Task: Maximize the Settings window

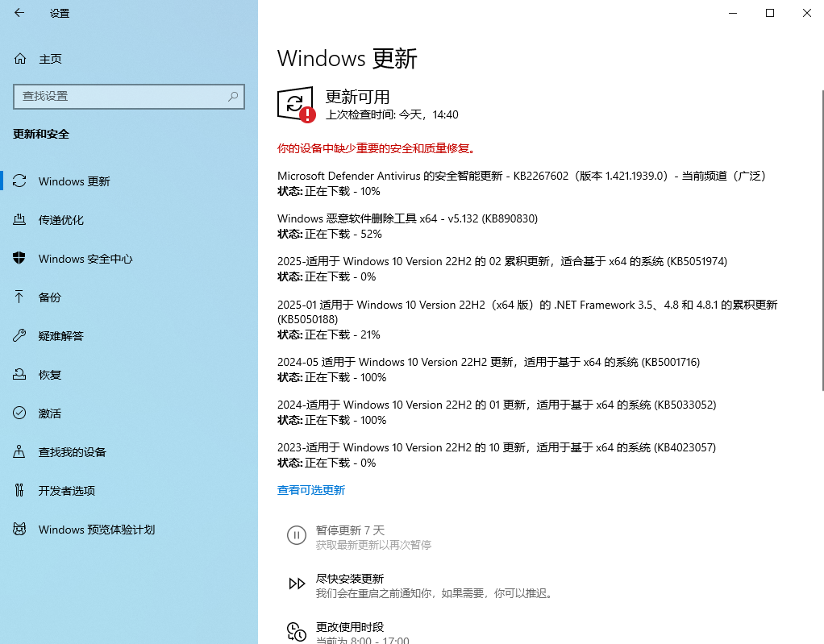Action: [x=770, y=13]
